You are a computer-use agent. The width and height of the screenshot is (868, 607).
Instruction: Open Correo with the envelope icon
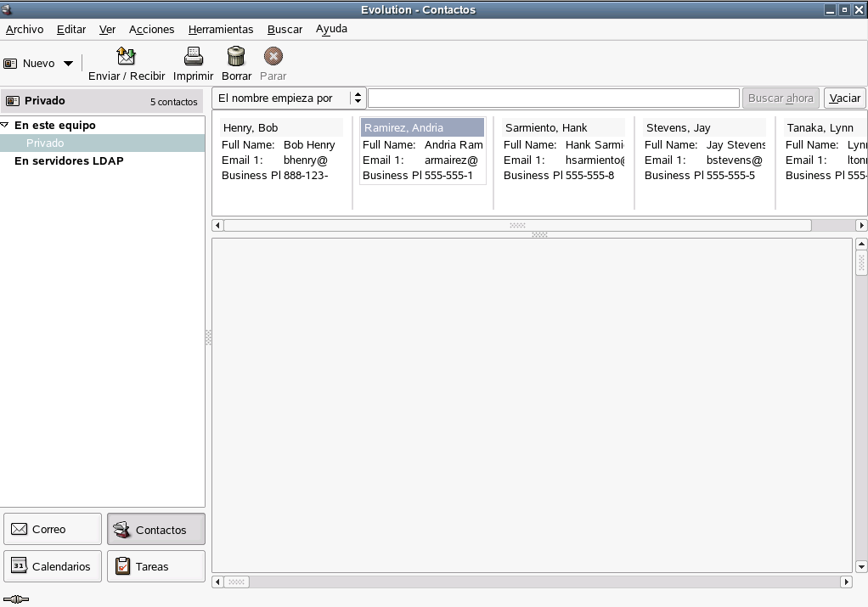tap(19, 529)
